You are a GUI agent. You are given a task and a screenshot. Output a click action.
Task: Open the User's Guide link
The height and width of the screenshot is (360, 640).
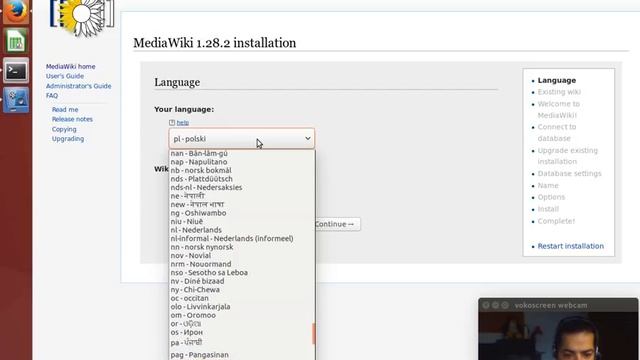(65, 76)
